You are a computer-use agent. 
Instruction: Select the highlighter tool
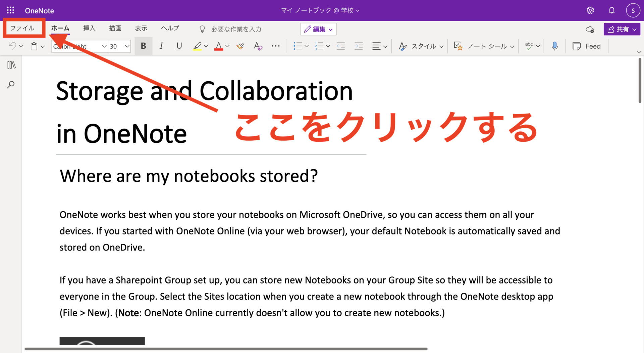pos(198,46)
